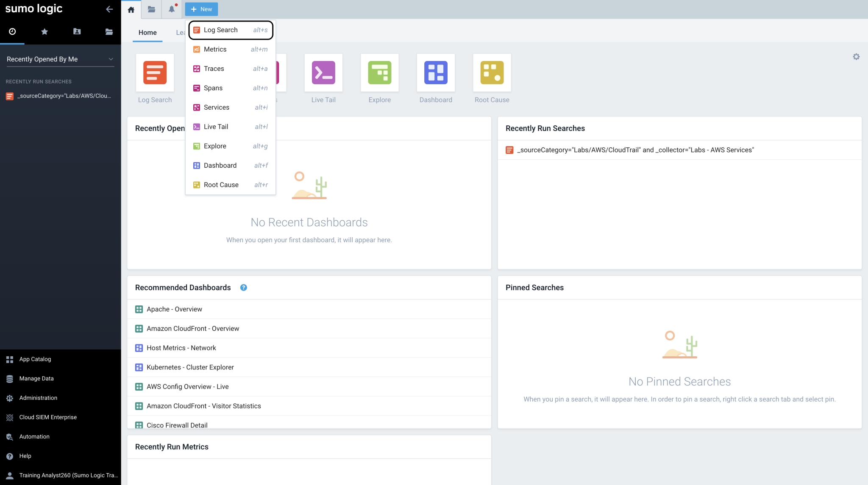Open the App Catalog
The image size is (868, 485).
60,359
